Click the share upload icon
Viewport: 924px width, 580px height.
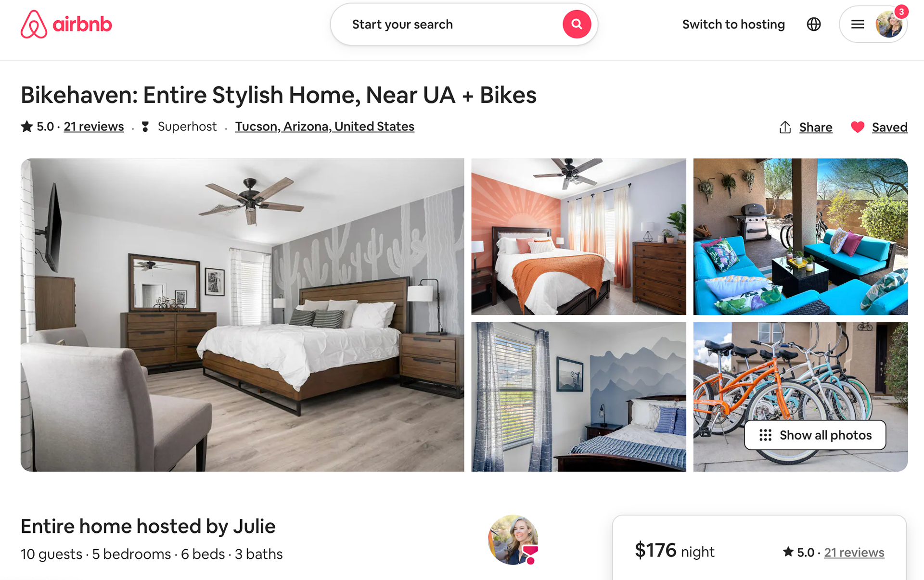[x=785, y=127]
